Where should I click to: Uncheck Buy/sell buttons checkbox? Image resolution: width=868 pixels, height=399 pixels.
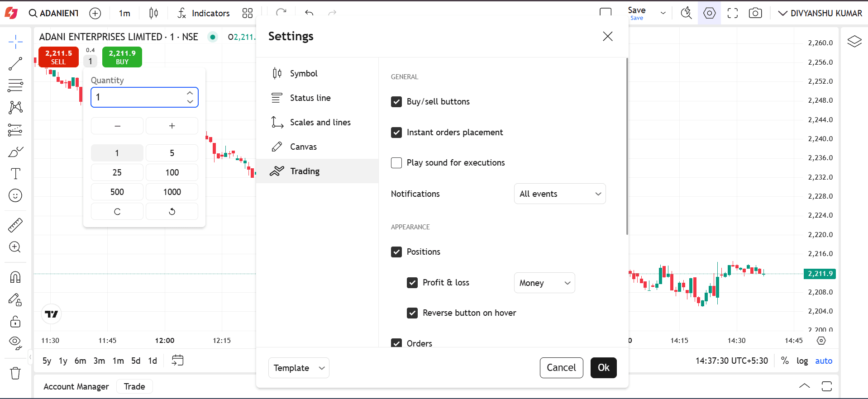click(396, 102)
